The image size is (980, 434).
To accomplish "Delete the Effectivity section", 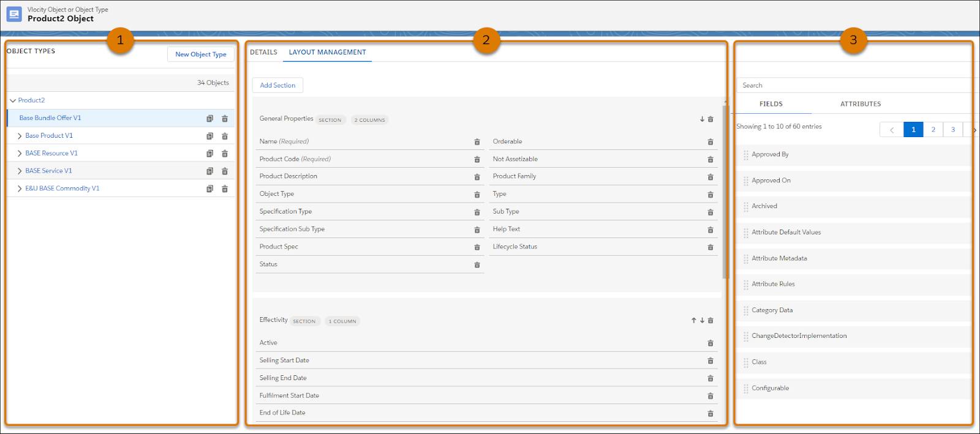I will [710, 320].
